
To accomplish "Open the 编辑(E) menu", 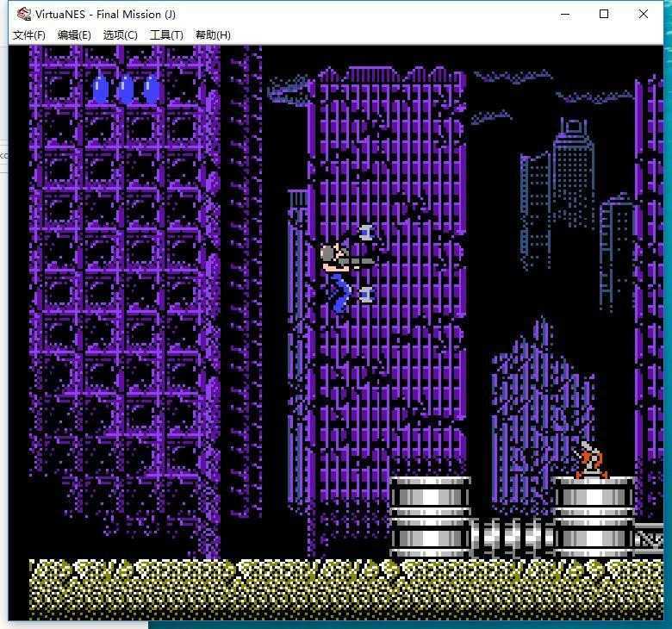I will coord(74,35).
